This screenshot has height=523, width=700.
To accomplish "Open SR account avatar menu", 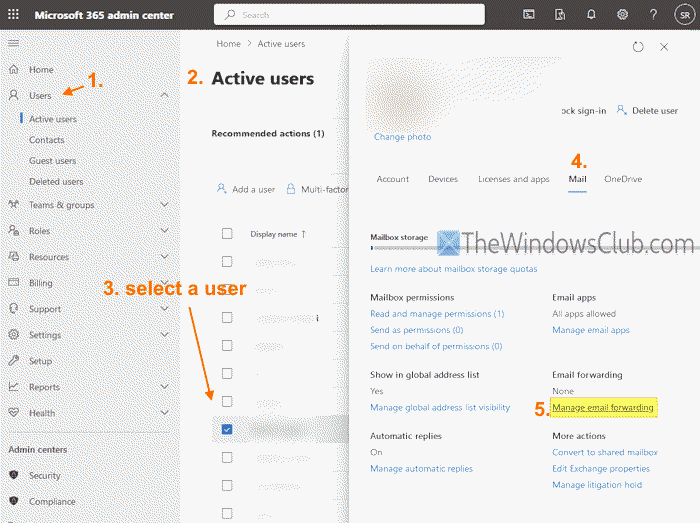I will (684, 15).
